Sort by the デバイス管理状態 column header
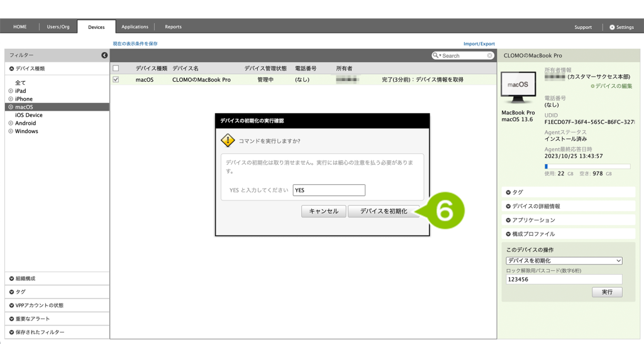The width and height of the screenshot is (644, 362). point(265,69)
